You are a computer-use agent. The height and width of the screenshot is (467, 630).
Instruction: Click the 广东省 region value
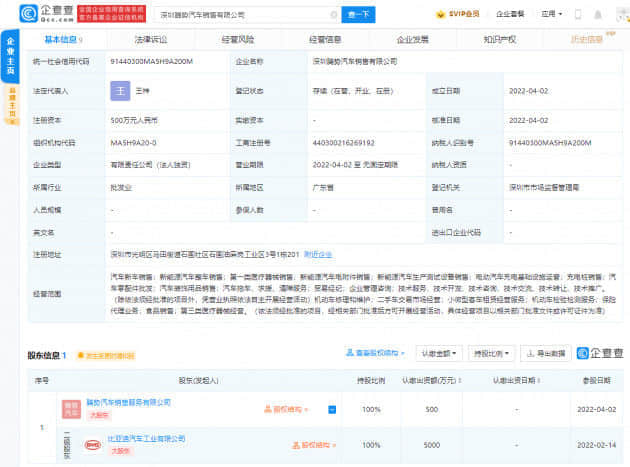pos(323,188)
